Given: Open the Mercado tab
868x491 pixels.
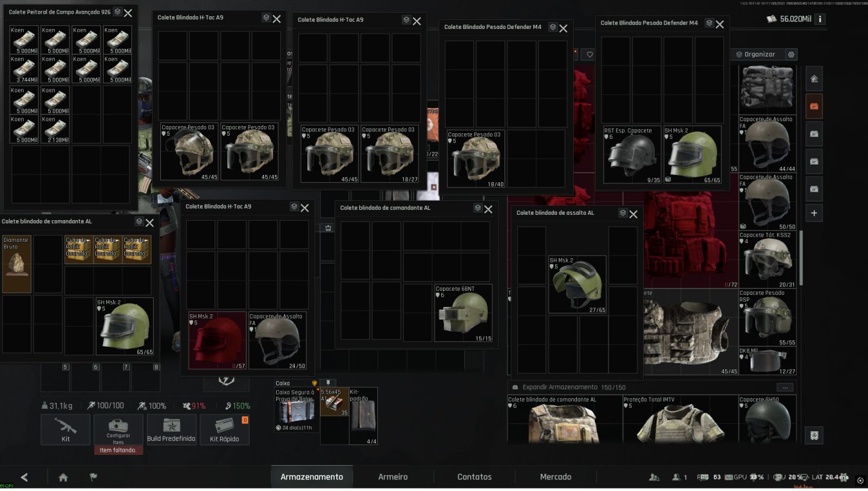Looking at the screenshot, I should point(556,477).
